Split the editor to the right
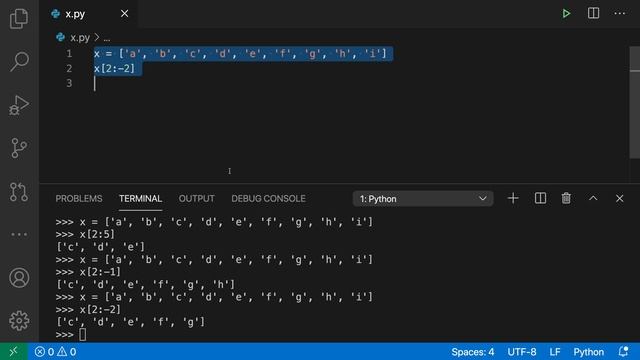 point(593,13)
